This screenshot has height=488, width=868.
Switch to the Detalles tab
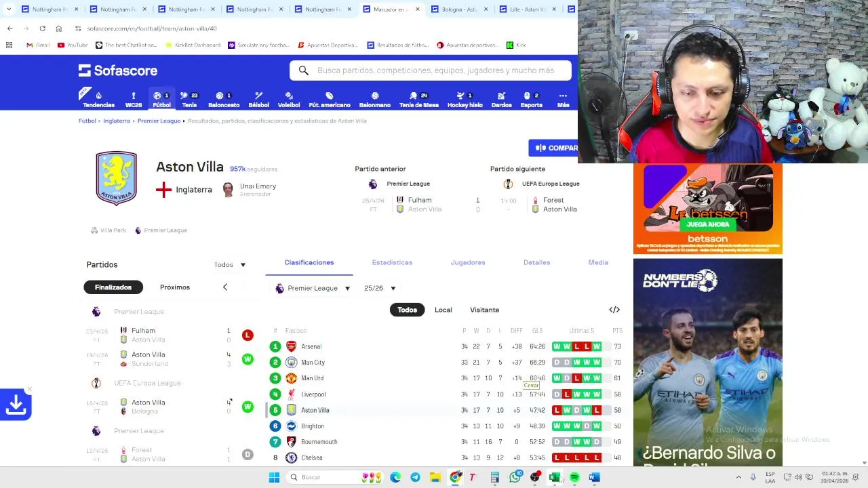point(536,262)
